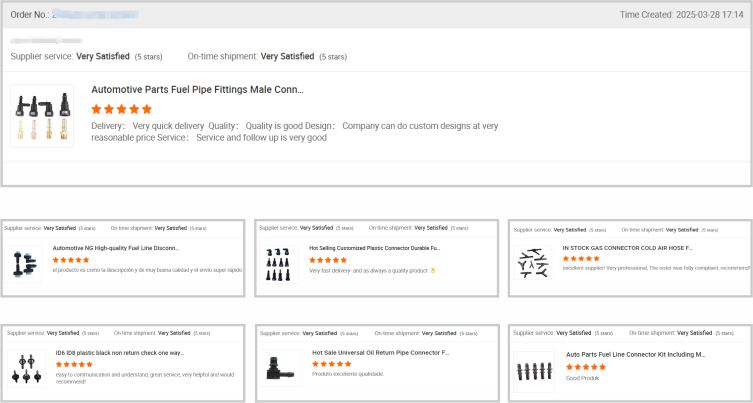The height and width of the screenshot is (403, 753).
Task: Open 'Automotive Parts Fuel Pipe Fittings Male Conn...' title
Action: 197,90
